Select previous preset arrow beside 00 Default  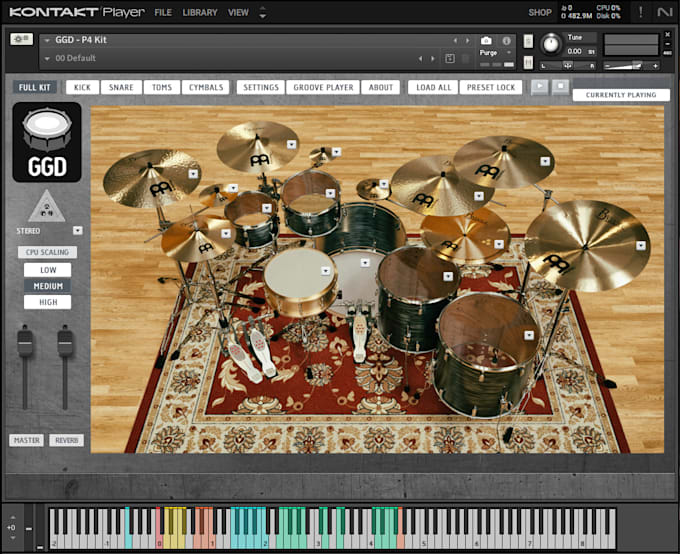[420, 58]
